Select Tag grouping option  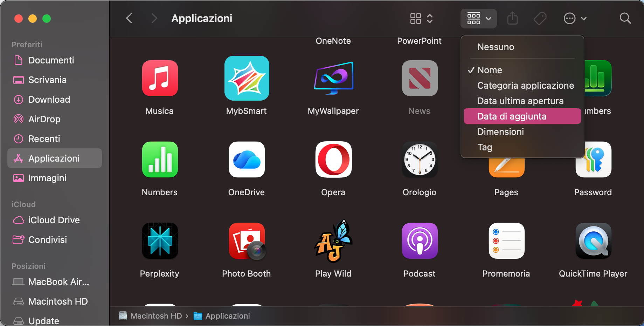pos(522,147)
